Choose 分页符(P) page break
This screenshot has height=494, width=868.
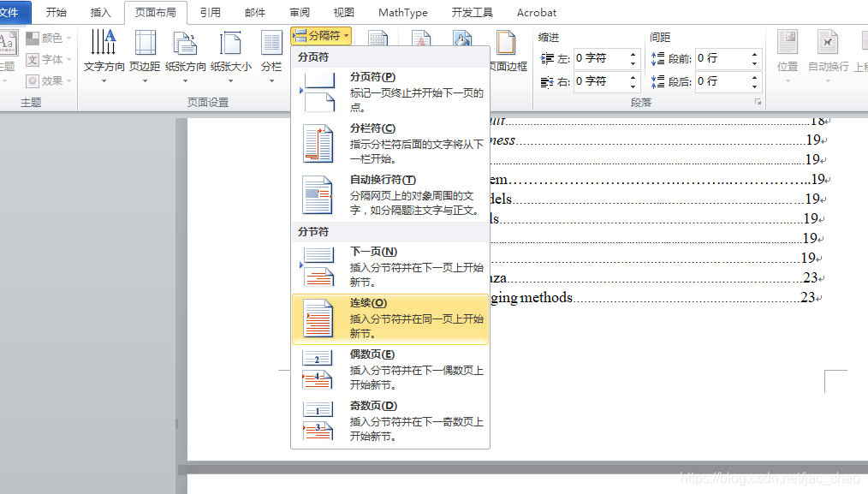390,92
